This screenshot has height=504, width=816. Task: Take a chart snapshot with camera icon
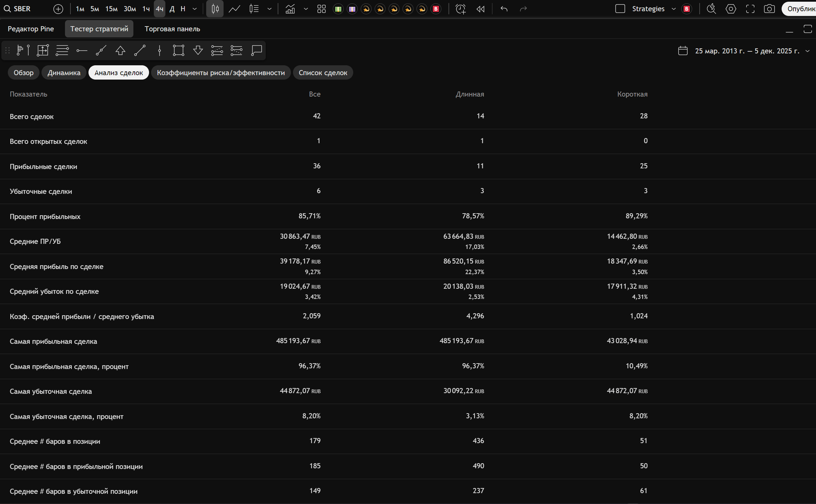click(x=769, y=9)
